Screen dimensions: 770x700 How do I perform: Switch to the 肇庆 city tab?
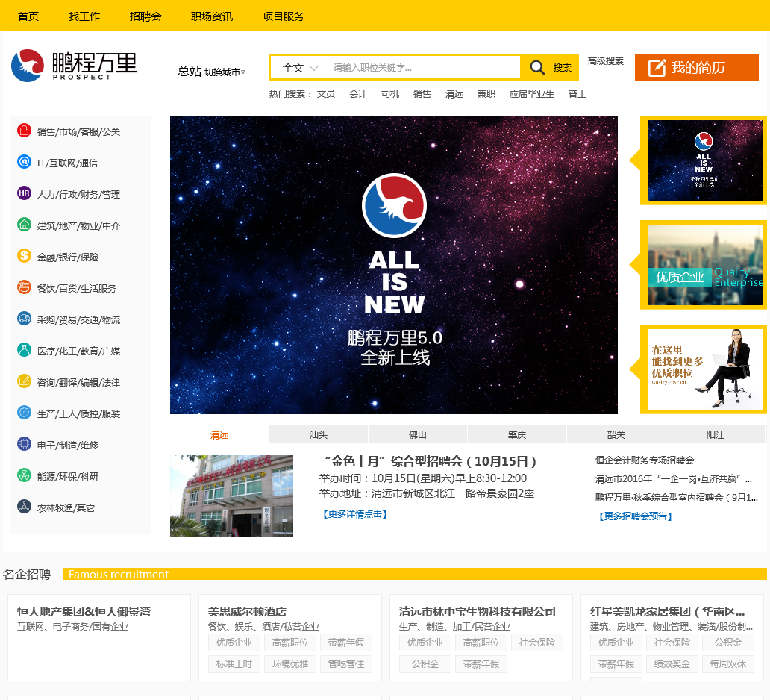(516, 435)
